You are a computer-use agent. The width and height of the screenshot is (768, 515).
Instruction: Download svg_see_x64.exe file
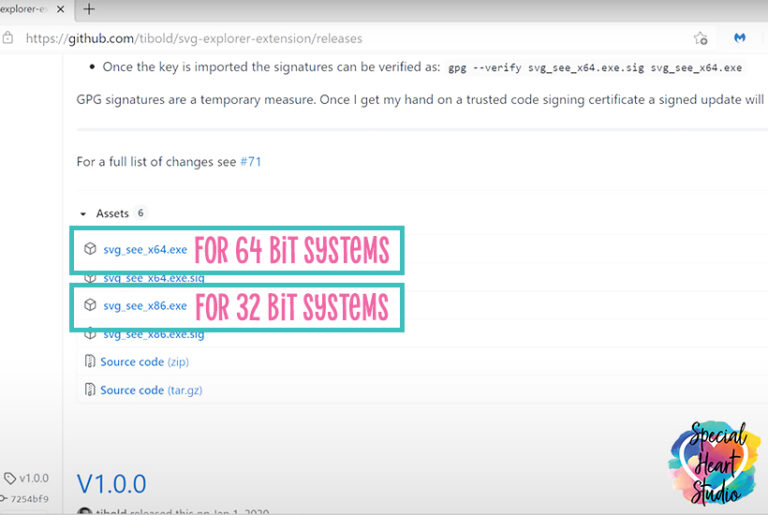[144, 249]
